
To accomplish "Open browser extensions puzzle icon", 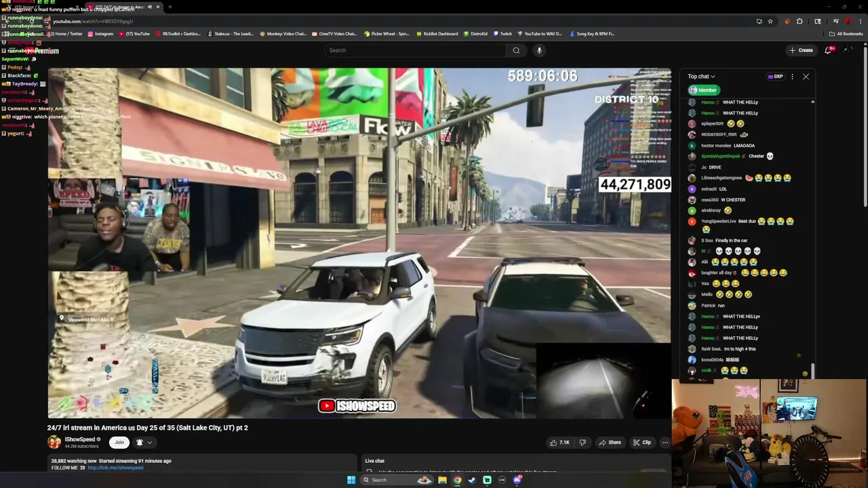I will 800,21.
